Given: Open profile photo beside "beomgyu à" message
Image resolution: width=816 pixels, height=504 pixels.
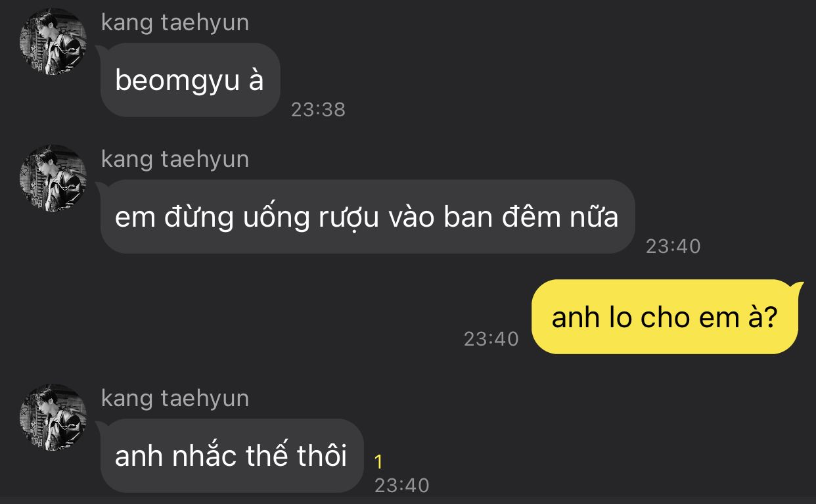Looking at the screenshot, I should pos(53,41).
